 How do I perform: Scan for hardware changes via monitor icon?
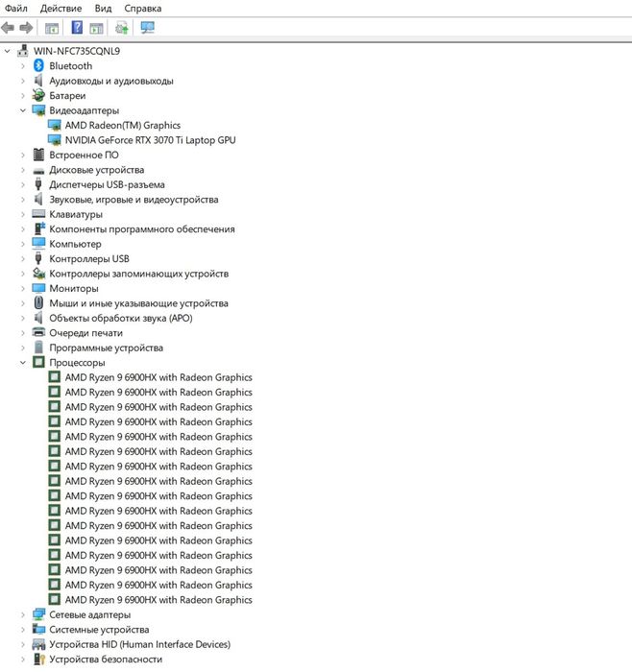[148, 28]
